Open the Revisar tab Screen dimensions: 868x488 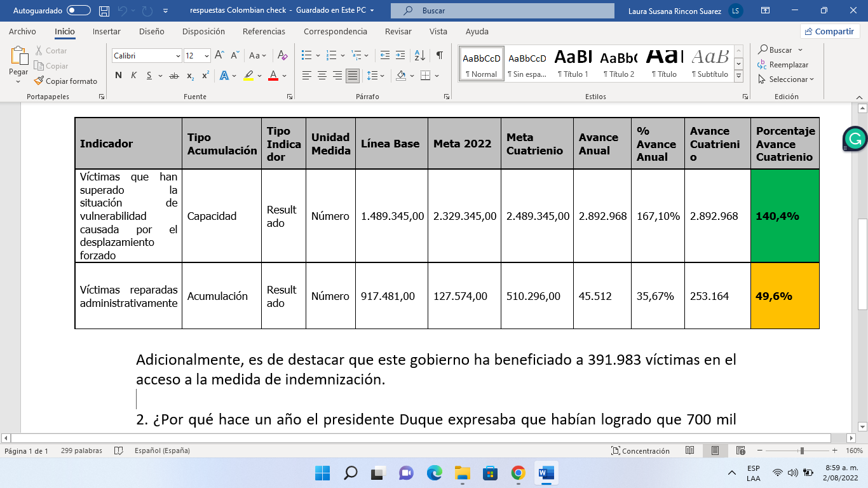(398, 31)
